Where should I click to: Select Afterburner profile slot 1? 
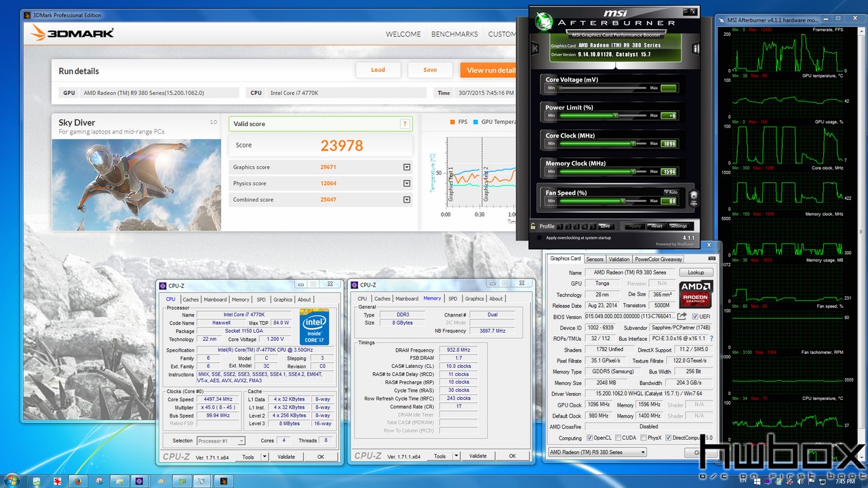[x=560, y=226]
